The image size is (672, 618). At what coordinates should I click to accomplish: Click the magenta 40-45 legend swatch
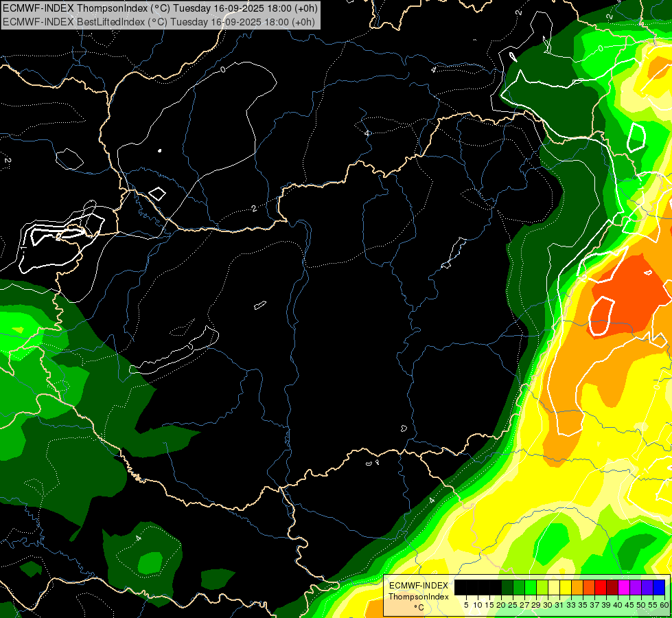(624, 587)
